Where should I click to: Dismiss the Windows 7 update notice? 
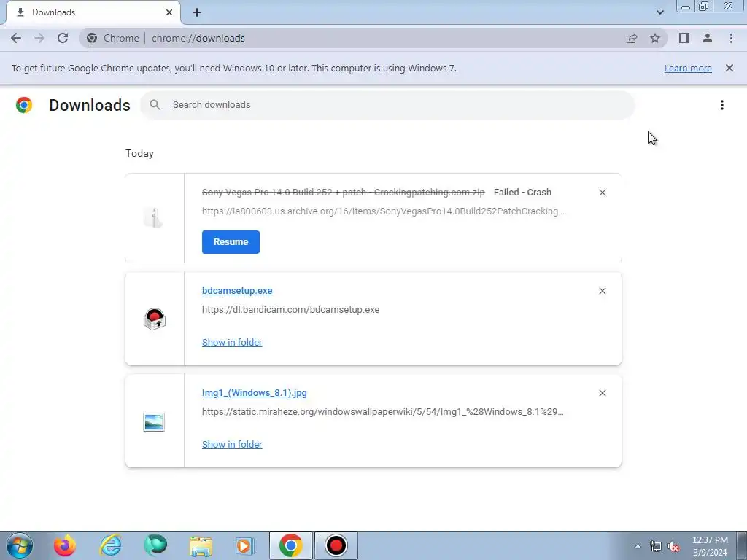[729, 68]
